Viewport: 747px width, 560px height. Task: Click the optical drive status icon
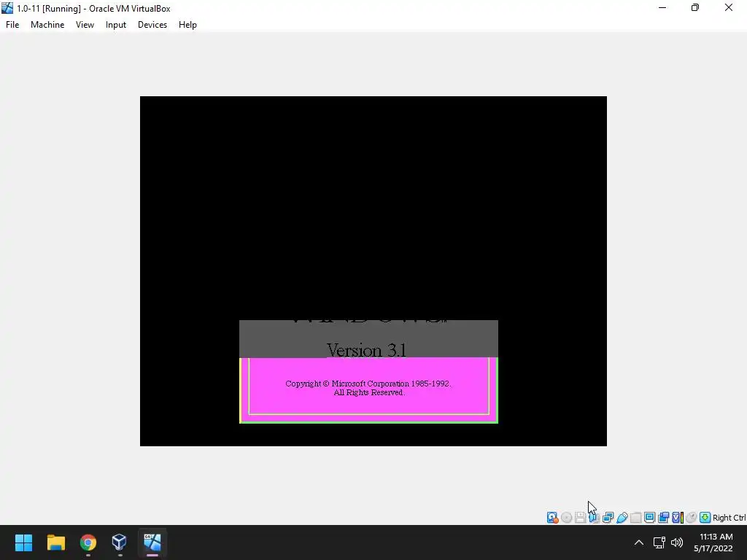click(x=566, y=517)
